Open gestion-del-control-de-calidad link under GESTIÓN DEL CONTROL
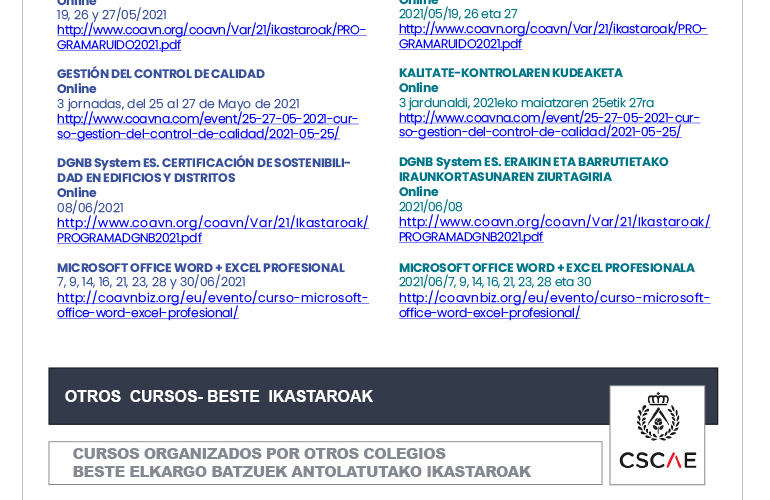 (207, 126)
